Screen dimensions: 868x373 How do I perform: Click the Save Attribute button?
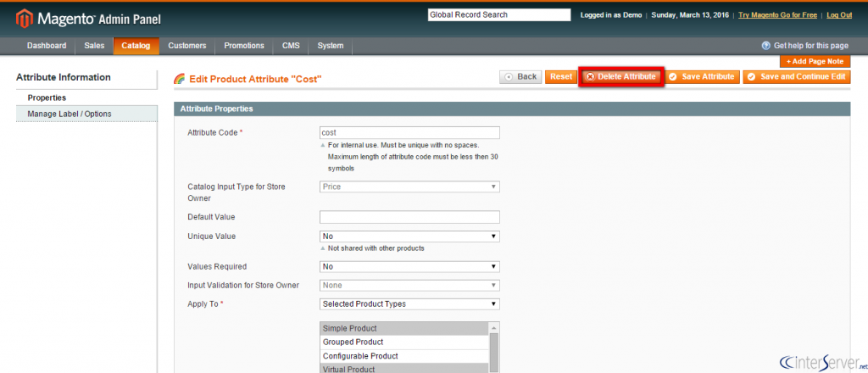(702, 77)
